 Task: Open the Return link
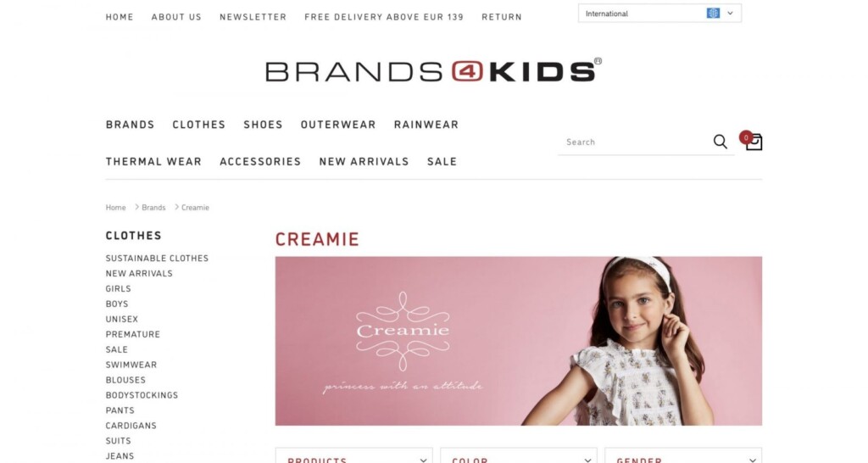pos(502,17)
